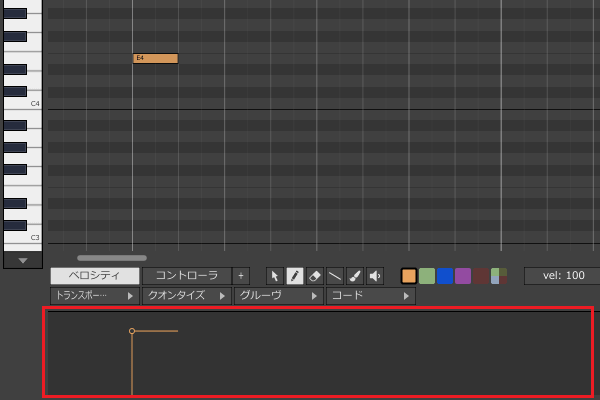Select the arrow pointer tool
The image size is (600, 400).
pos(275,276)
